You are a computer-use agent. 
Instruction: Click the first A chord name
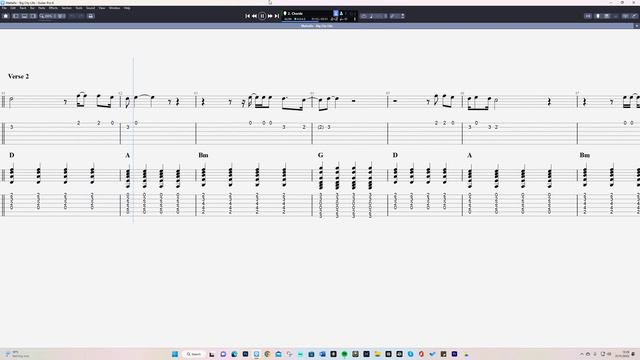(x=127, y=156)
